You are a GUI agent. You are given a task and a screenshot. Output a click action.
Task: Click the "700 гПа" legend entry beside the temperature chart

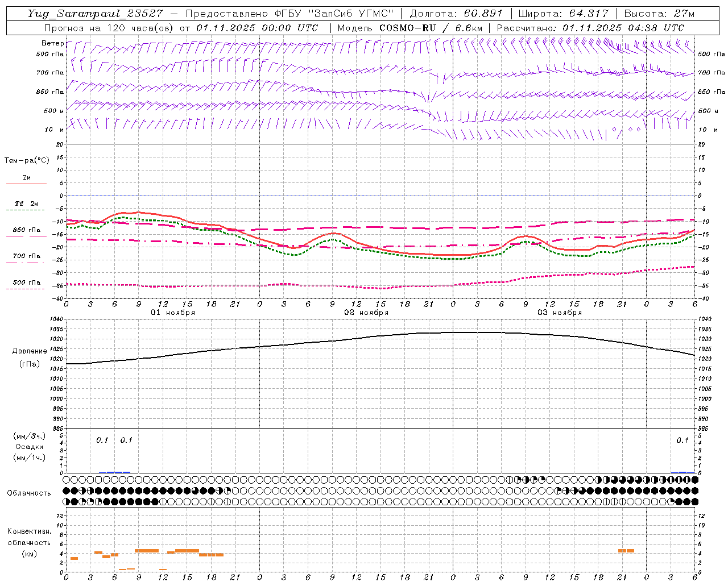(x=27, y=256)
